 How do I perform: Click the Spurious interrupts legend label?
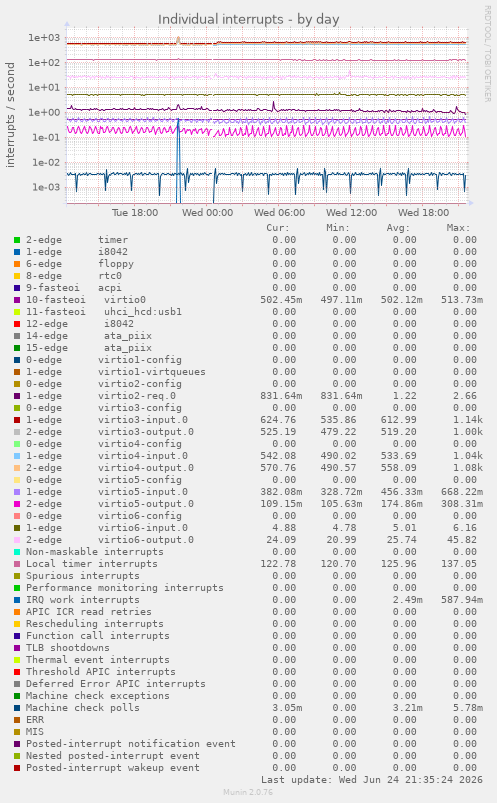coord(82,576)
